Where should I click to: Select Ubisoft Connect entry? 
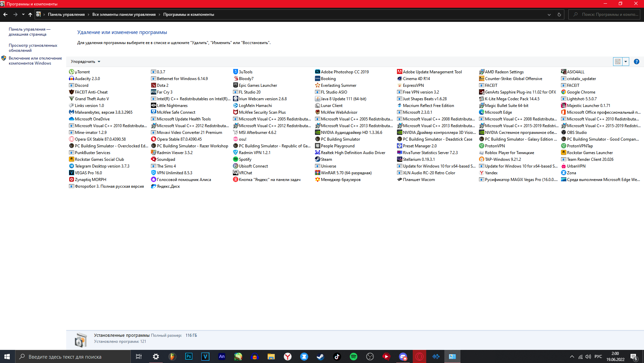[x=250, y=166]
